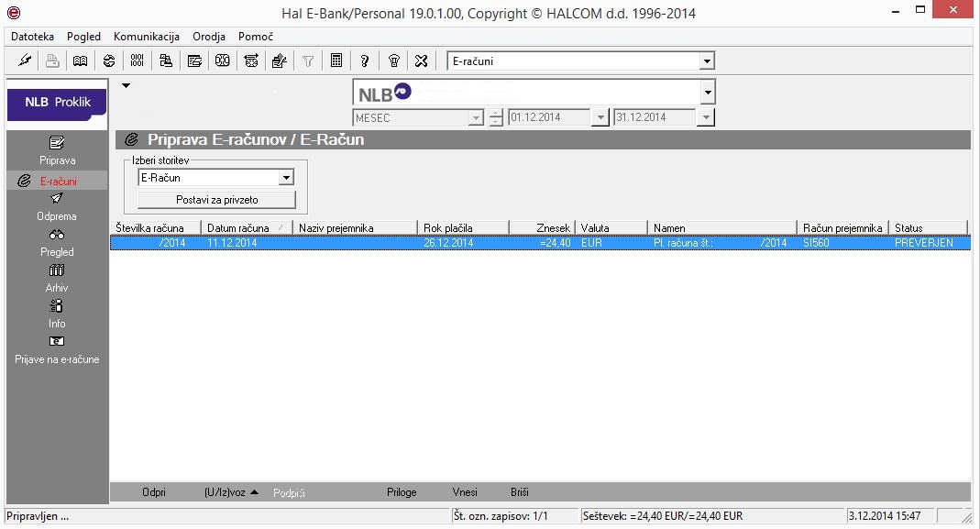Sort by Znesek column header
This screenshot has width=980, height=529.
click(543, 227)
